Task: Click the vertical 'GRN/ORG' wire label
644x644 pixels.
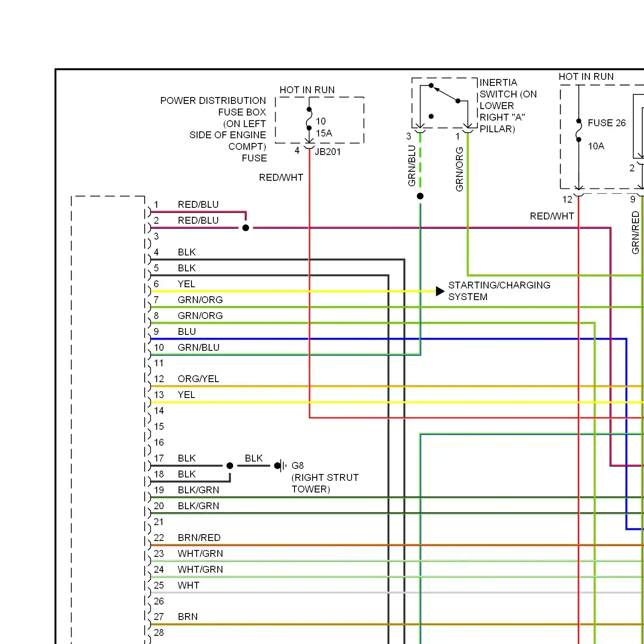Action: point(459,169)
